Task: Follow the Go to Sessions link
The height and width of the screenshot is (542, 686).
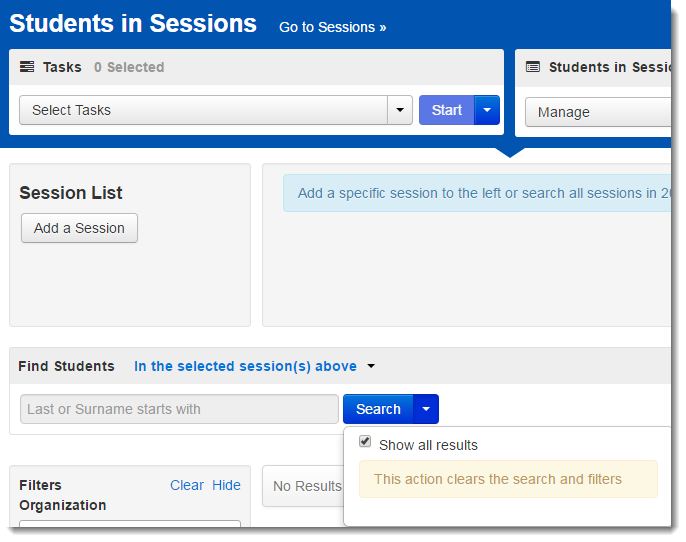Action: (x=332, y=27)
